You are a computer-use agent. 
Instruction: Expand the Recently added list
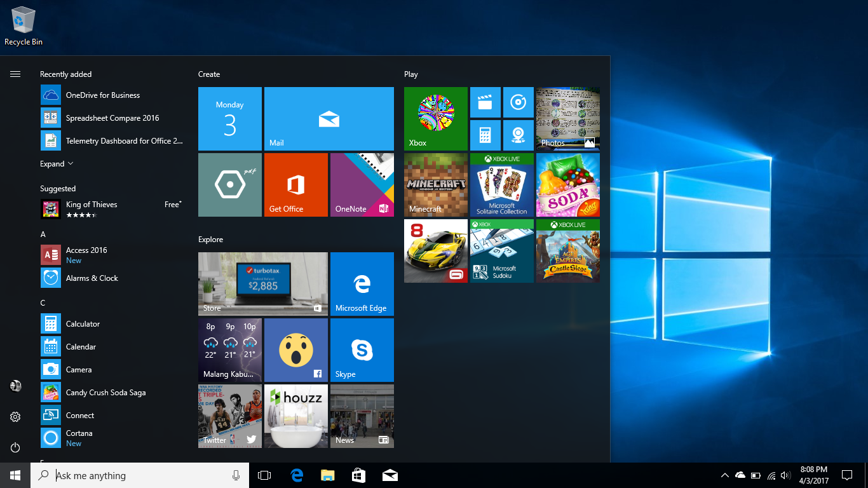point(57,164)
